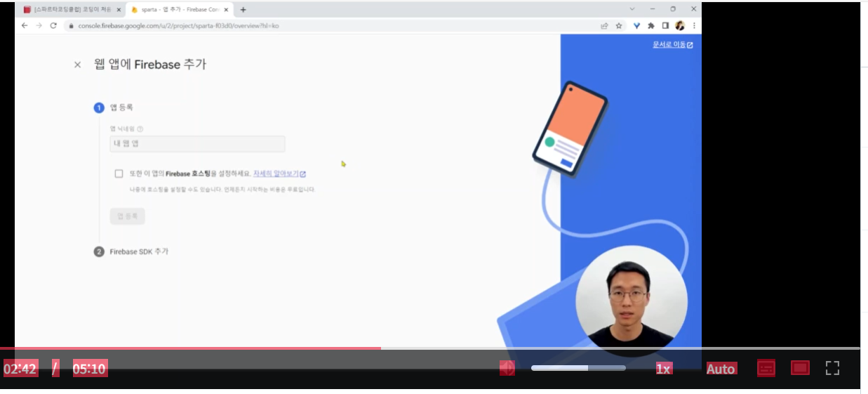Click the 05:10 total duration display

coord(90,369)
